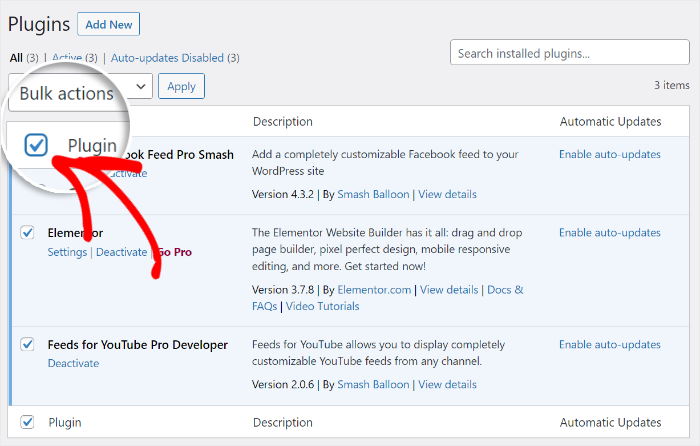Toggle the magnified select-all Plugin checkbox

(36, 146)
